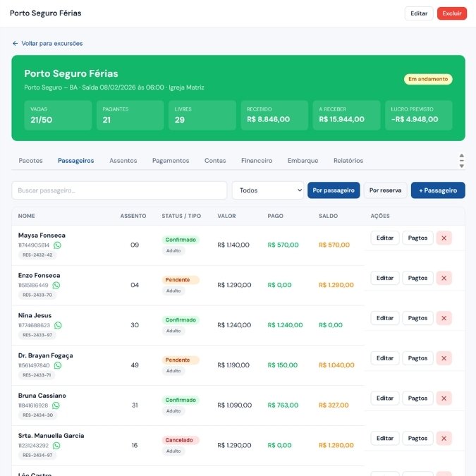Click the Cancelado status badge for Manuella Garcia
Viewport: 476px width, 476px height.
click(181, 440)
